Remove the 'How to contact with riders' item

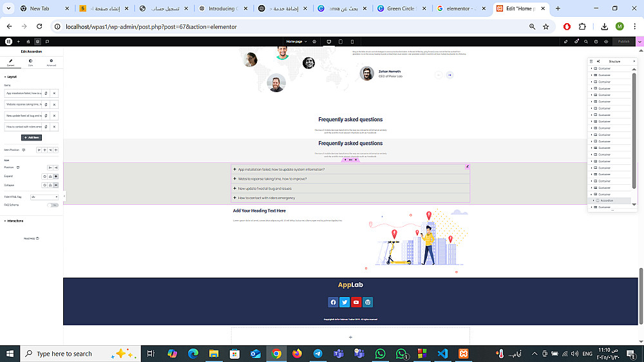pyautogui.click(x=54, y=126)
